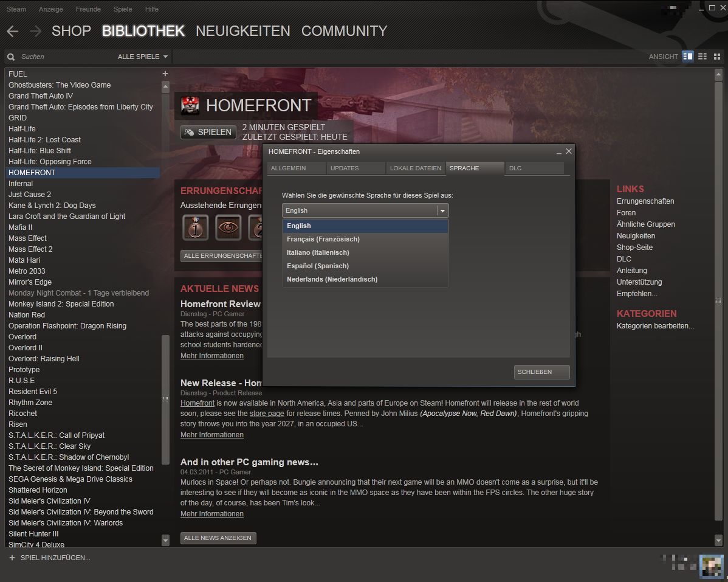
Task: Click the SCHLIEßEN button
Action: click(x=542, y=372)
